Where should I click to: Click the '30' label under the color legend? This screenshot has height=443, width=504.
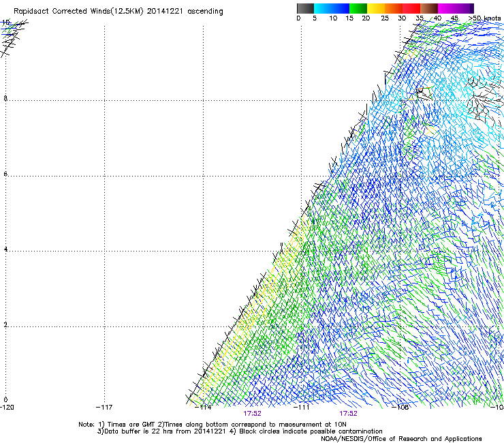402,18
